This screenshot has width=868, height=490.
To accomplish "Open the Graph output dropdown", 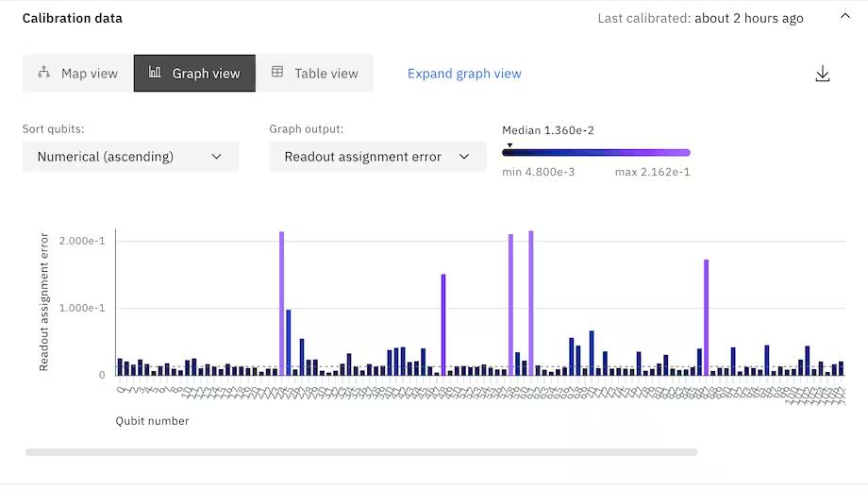I will (377, 157).
